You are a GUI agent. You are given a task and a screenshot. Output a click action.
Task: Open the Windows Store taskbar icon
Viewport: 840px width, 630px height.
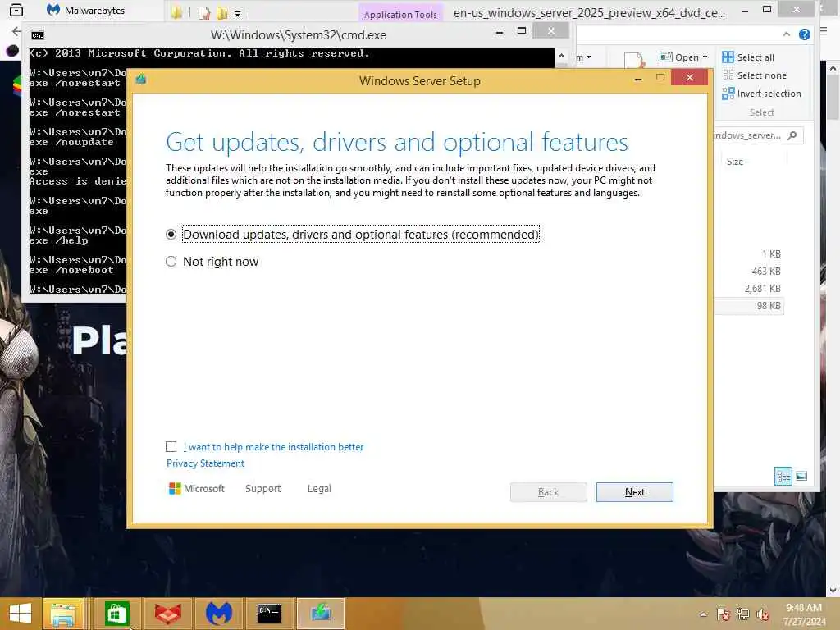(x=116, y=614)
